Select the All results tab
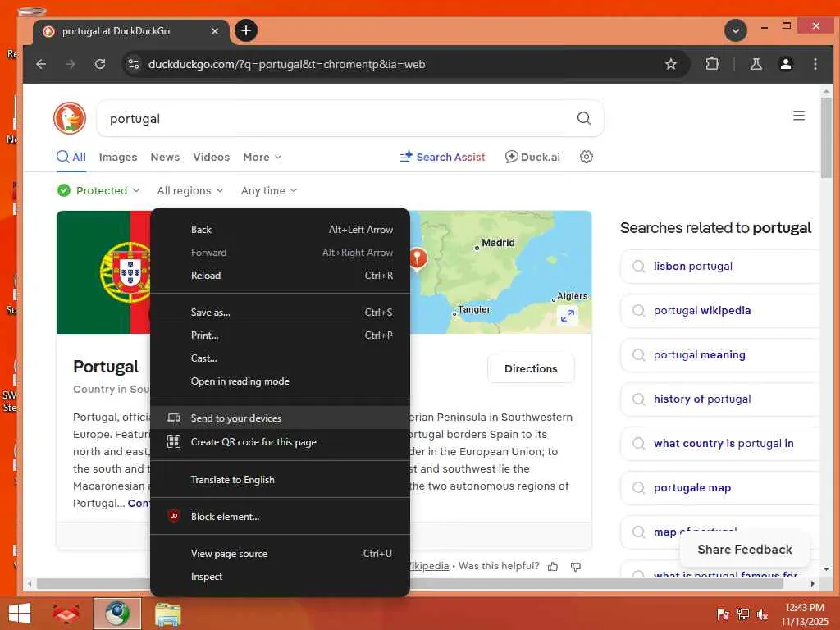This screenshot has width=840, height=630. click(x=71, y=157)
